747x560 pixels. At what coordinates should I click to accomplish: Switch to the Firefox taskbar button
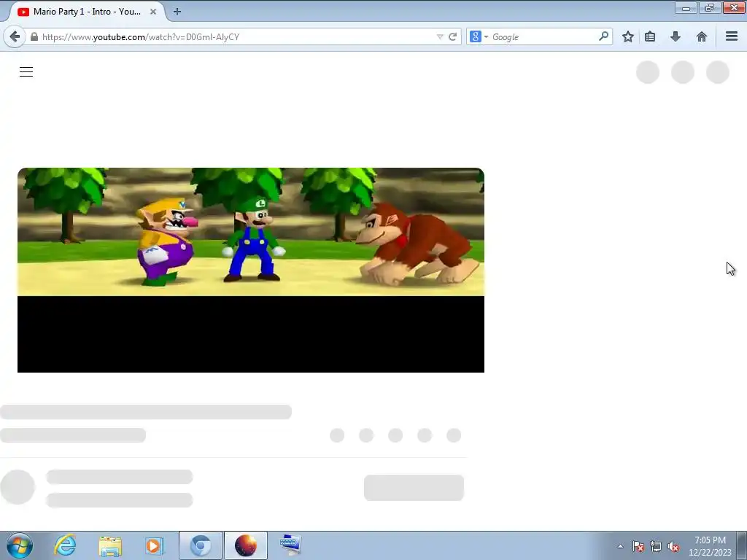tap(246, 545)
